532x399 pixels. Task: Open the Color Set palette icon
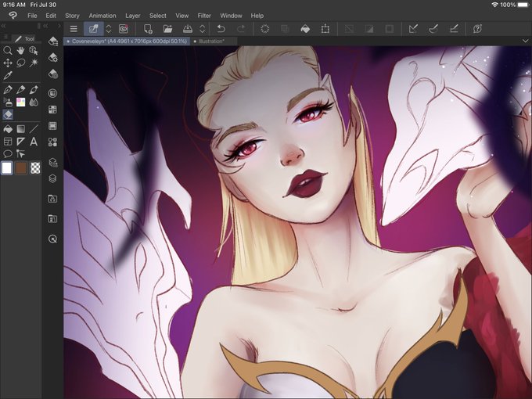point(52,110)
